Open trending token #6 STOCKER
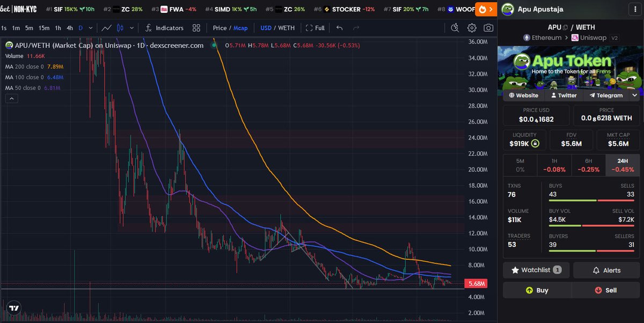Screen dimensions: 644x323 (345, 10)
